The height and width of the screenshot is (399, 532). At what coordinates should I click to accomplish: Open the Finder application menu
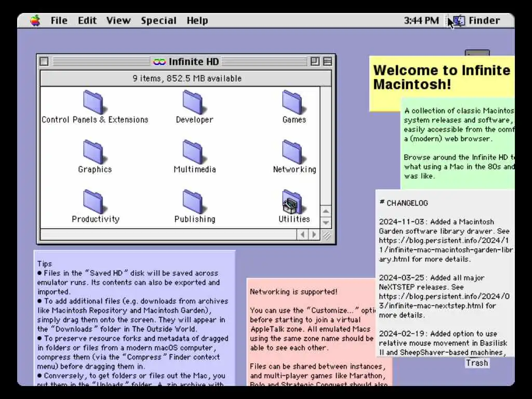tap(477, 21)
